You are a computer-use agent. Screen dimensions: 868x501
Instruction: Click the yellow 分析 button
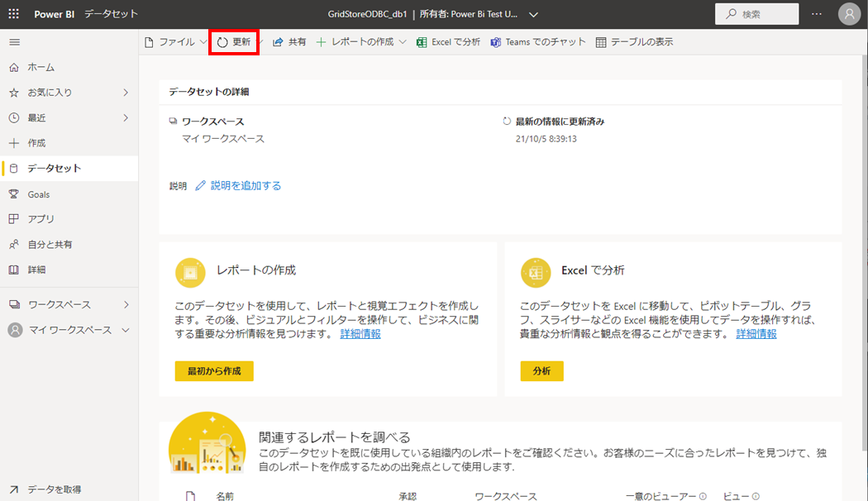541,371
